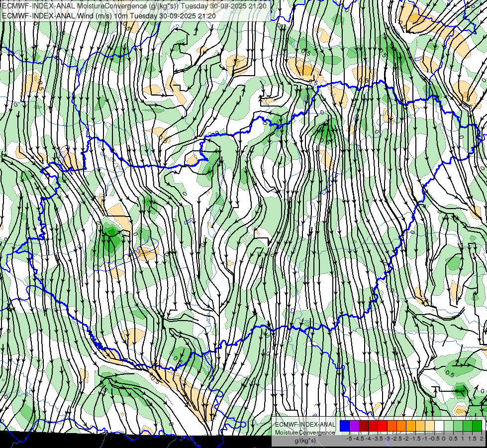Click the light green swatch between 0.5 and 1
Image resolution: width=487 pixels, height=448 pixels.
458,426
